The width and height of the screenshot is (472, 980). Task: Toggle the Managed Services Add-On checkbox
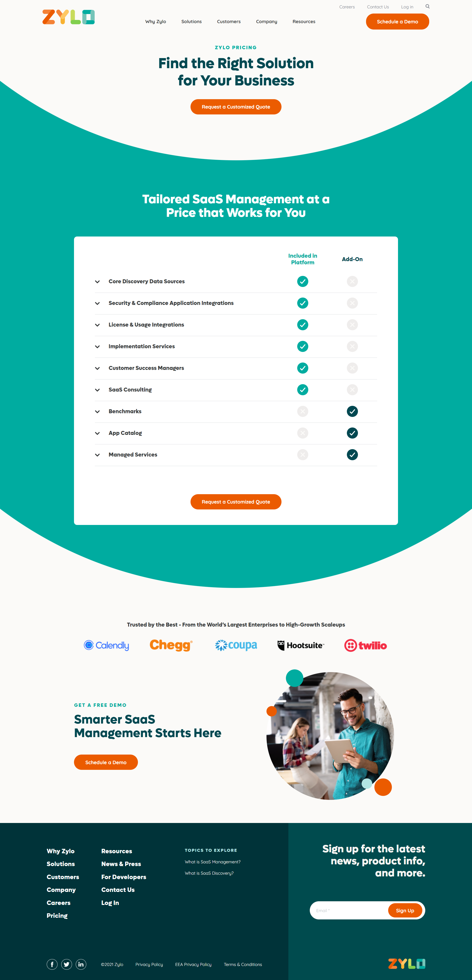pyautogui.click(x=352, y=454)
